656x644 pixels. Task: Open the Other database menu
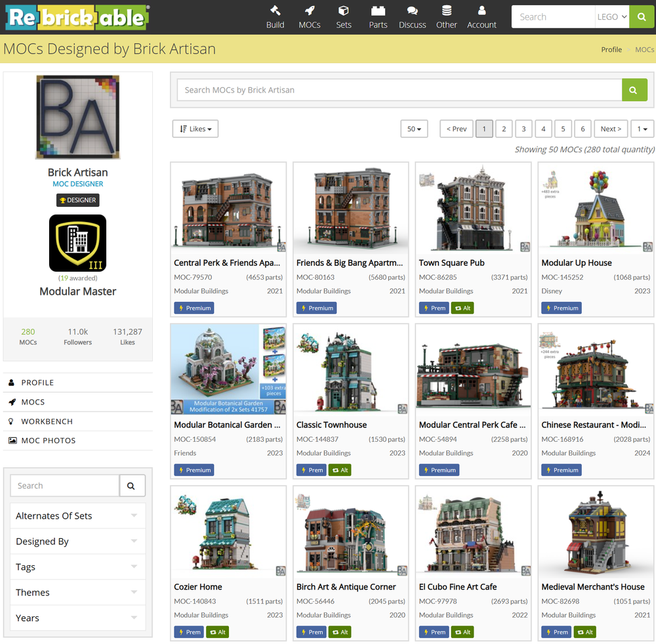pyautogui.click(x=446, y=17)
